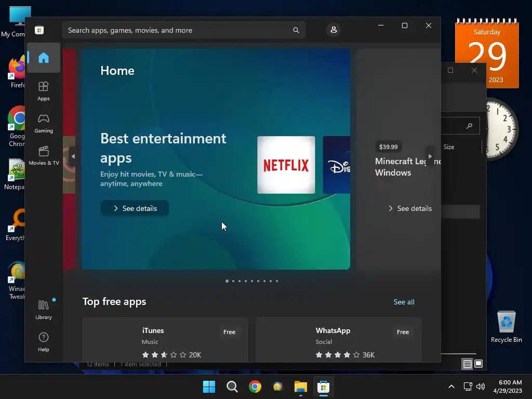The height and width of the screenshot is (399, 532).
Task: Click the Microsoft Store logo in title bar
Action: point(39,30)
